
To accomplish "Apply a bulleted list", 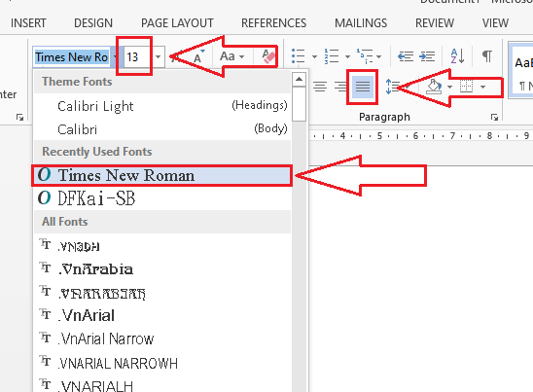I will [x=299, y=56].
